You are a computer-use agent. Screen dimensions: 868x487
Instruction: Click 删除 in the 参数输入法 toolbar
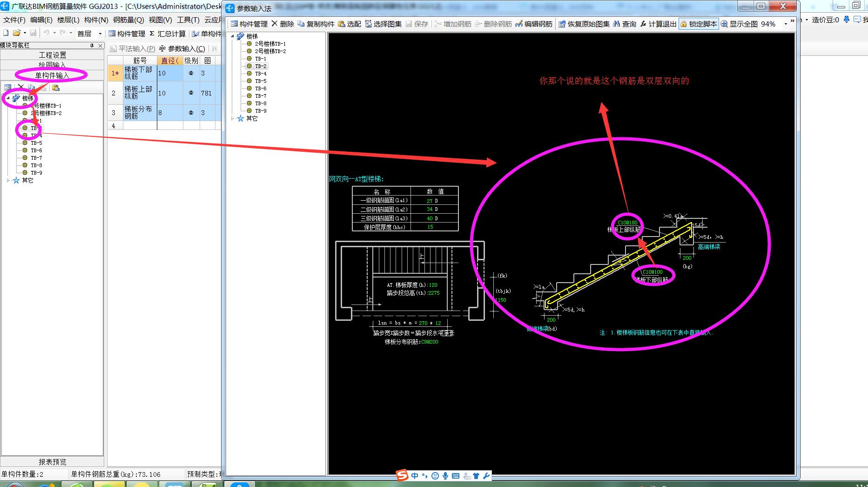[283, 24]
